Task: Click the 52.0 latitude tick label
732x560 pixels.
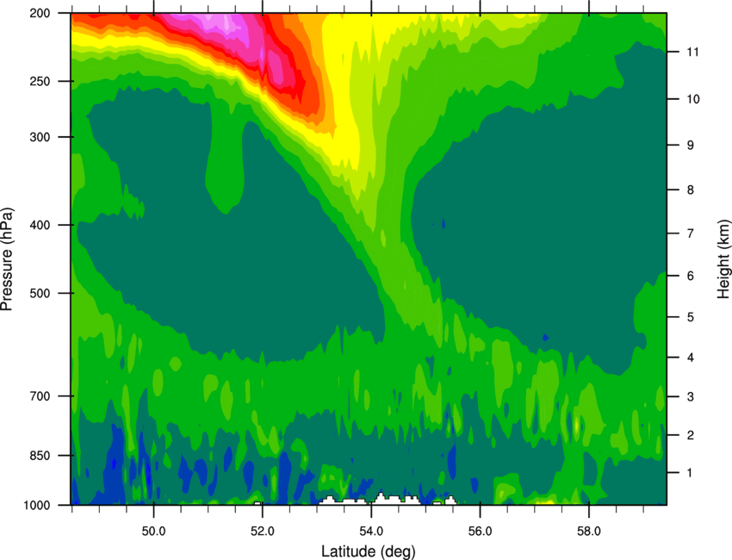Action: 263,532
